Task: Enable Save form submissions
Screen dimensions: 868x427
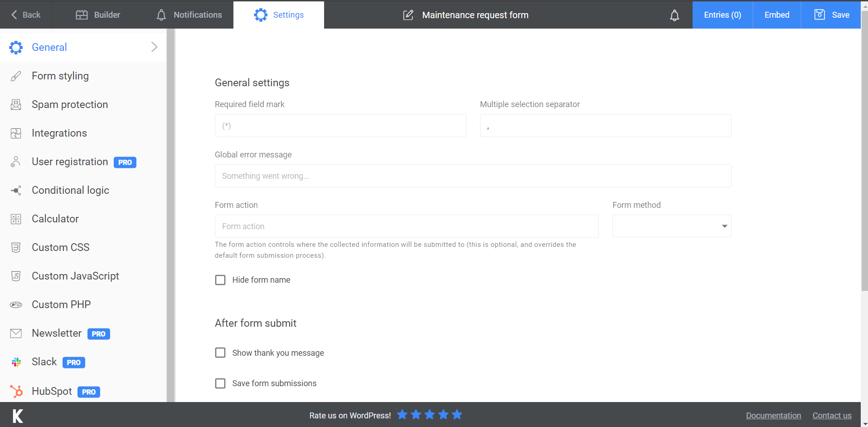Action: click(x=220, y=383)
